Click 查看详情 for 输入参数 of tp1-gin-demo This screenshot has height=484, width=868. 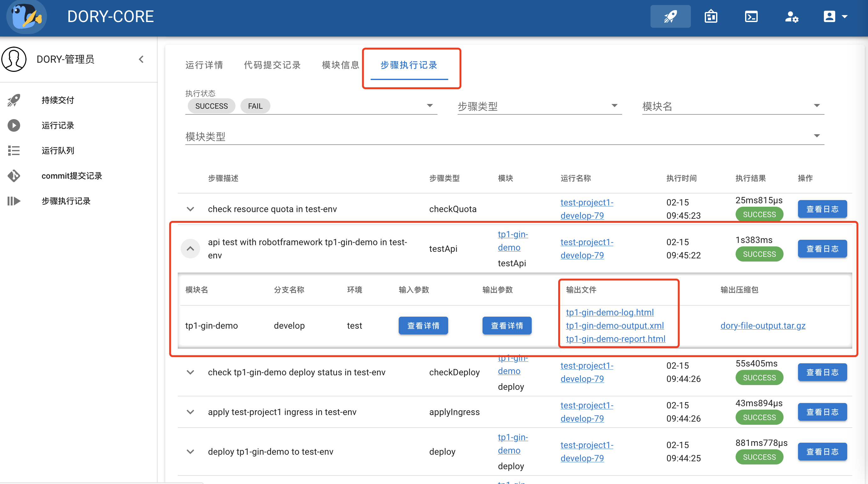click(x=423, y=326)
